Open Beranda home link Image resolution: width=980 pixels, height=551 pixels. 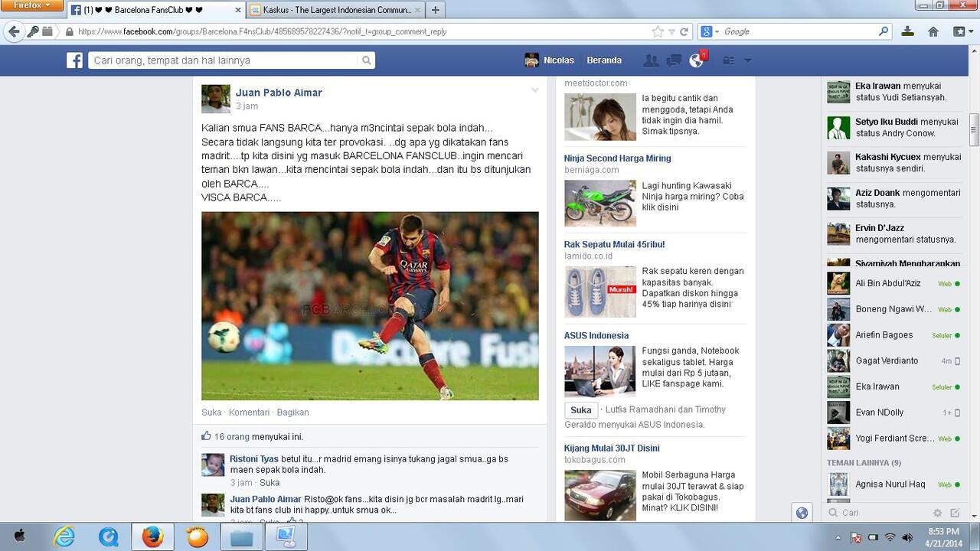(604, 60)
